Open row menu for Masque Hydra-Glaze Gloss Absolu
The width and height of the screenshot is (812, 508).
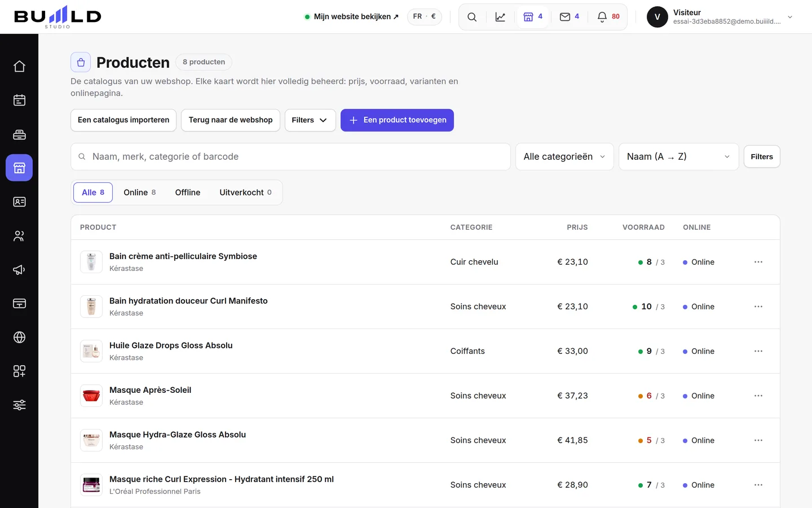click(x=758, y=440)
